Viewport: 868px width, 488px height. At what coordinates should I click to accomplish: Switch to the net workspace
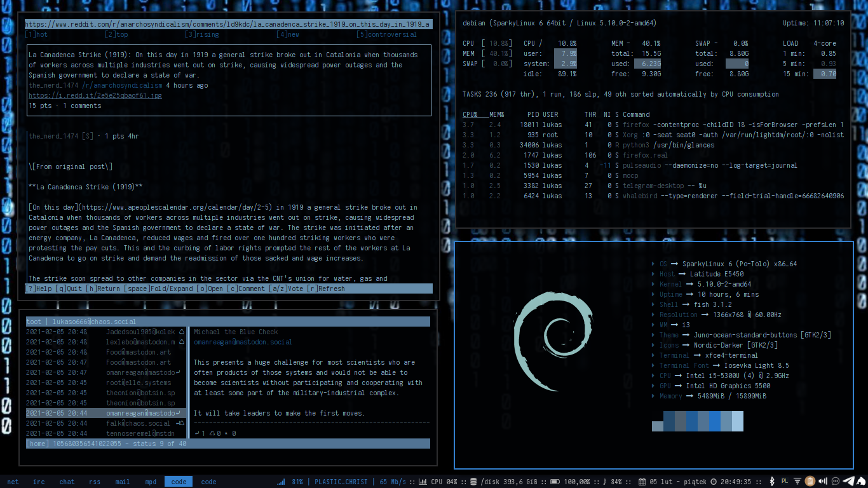pos(13,482)
